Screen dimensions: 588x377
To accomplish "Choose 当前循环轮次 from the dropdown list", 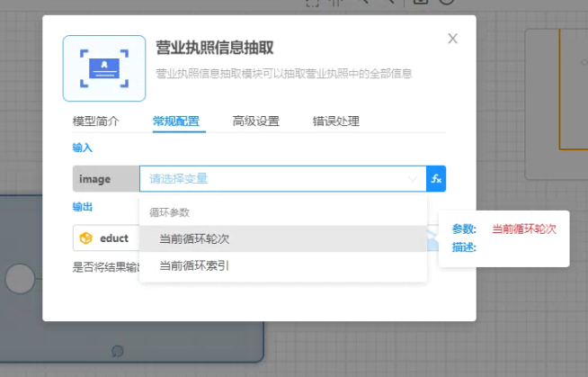I will [283, 238].
